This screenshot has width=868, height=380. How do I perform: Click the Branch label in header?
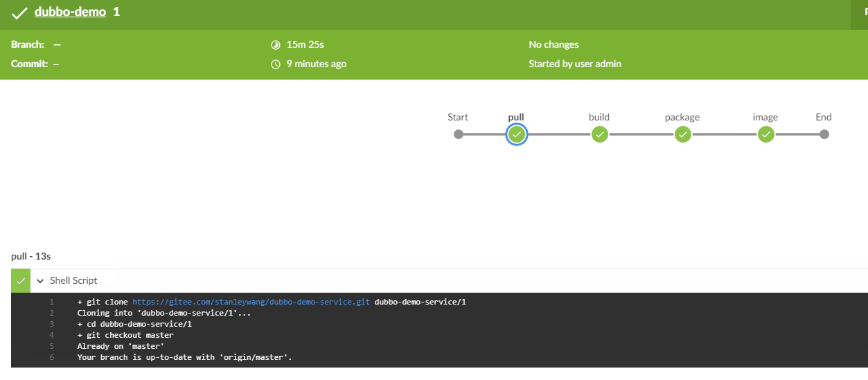click(x=28, y=44)
